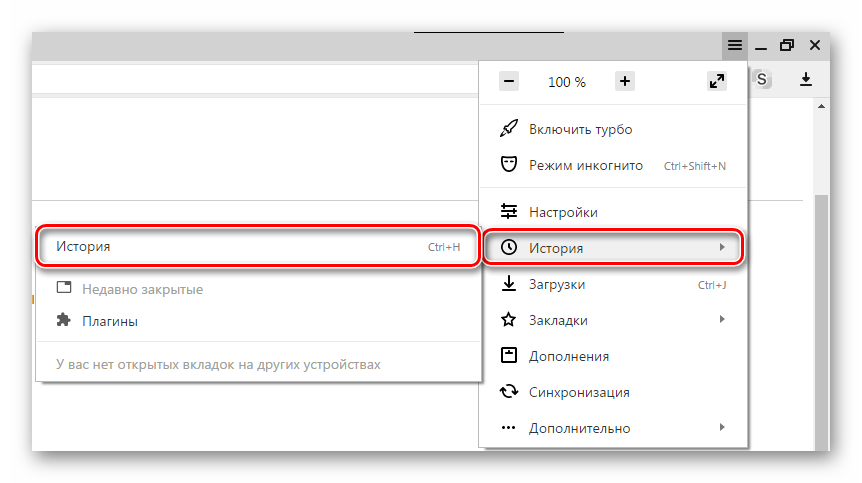The height and width of the screenshot is (483, 862).
Task: Click the zoom out minus button
Action: click(x=509, y=81)
